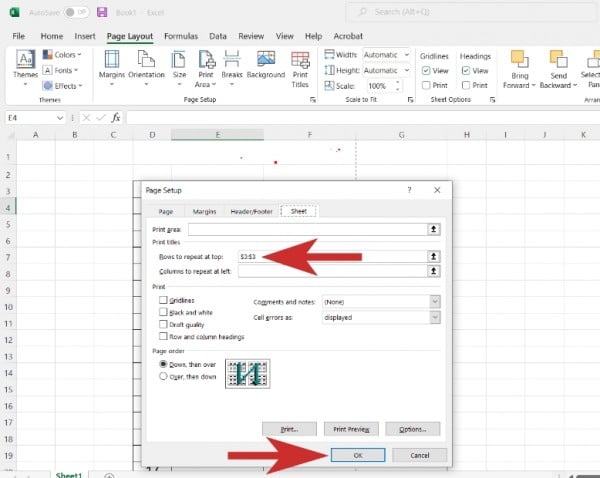Image resolution: width=600 pixels, height=478 pixels.
Task: Click the Cancel formula X icon
Action: pos(86,118)
